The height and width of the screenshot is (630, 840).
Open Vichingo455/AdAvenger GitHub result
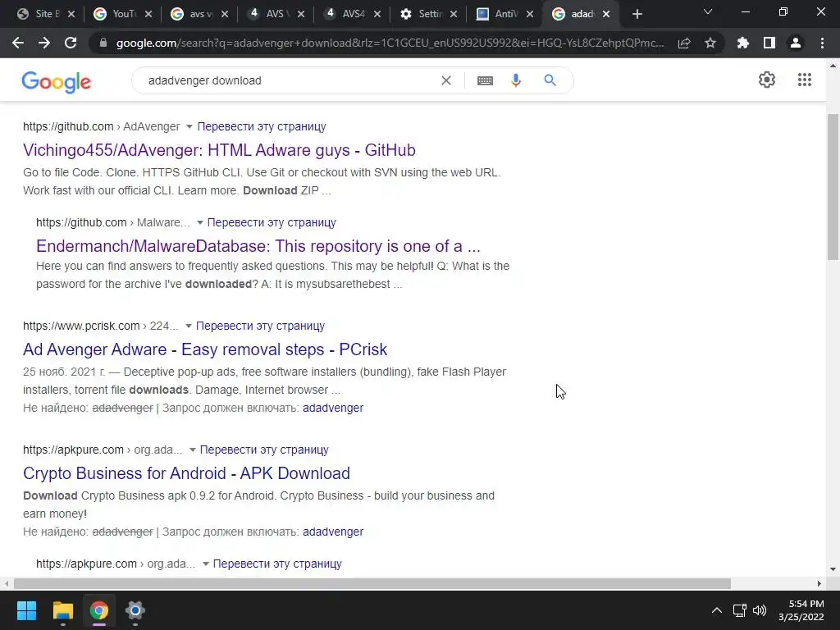[219, 150]
